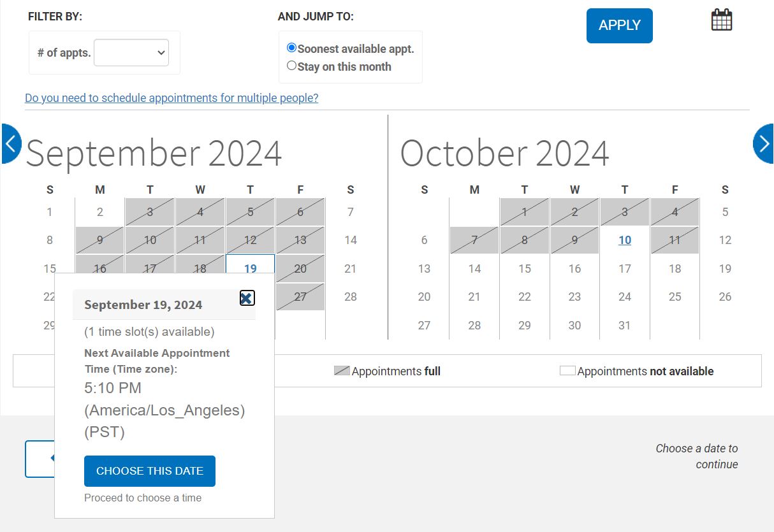Viewport: 774px width, 532px height.
Task: Click October 31 on the calendar
Action: [x=624, y=325]
